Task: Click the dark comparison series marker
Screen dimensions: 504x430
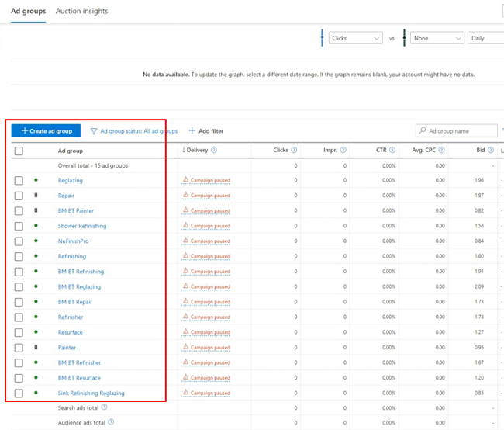Action: point(404,38)
